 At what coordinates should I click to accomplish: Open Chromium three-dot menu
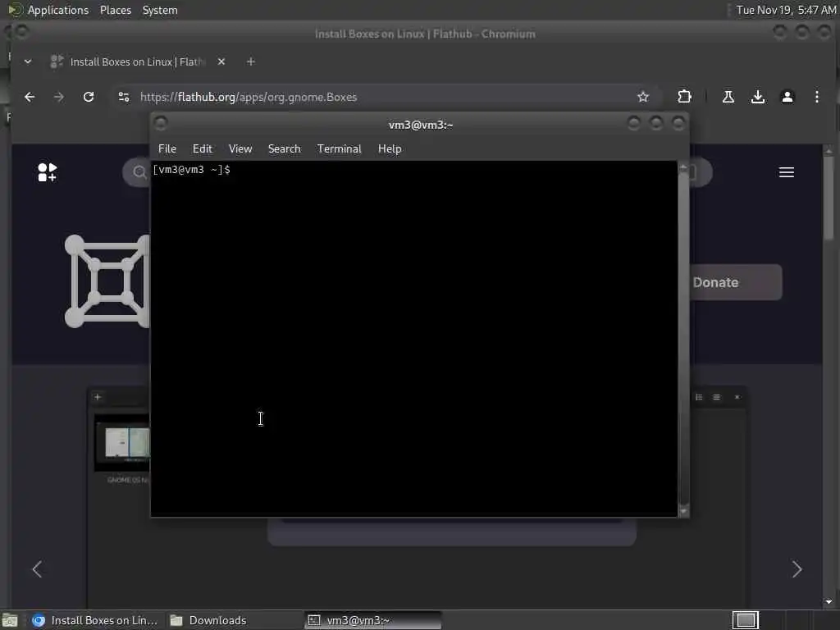click(x=816, y=97)
